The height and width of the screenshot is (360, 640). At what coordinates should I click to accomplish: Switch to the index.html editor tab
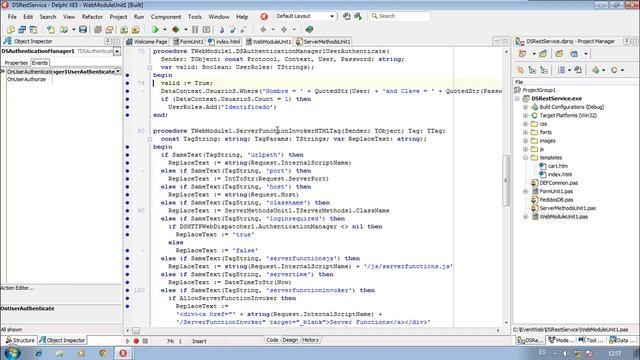point(224,42)
